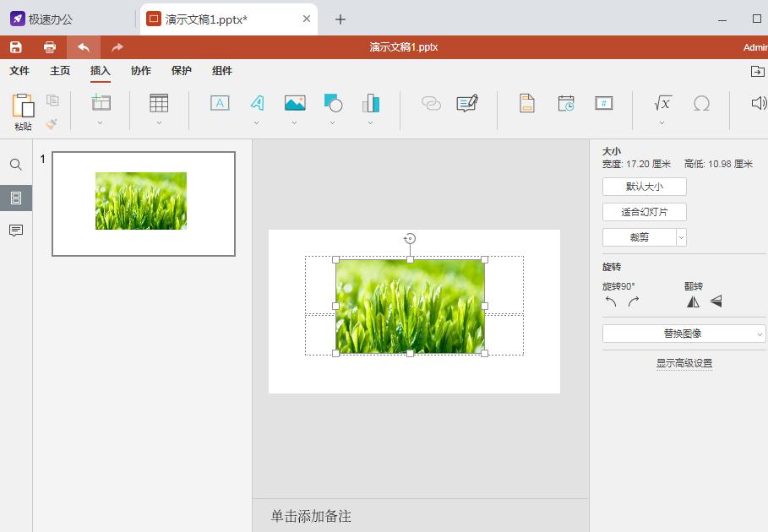Open 显示高级设置 link

tap(683, 362)
